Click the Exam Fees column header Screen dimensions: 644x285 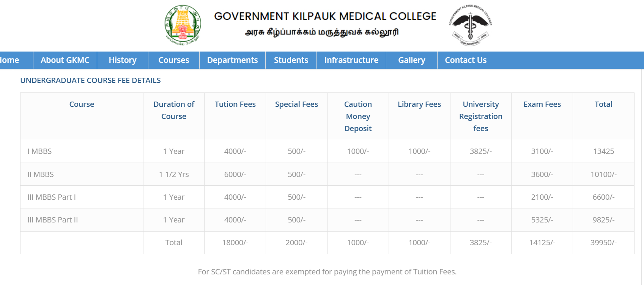pyautogui.click(x=542, y=104)
